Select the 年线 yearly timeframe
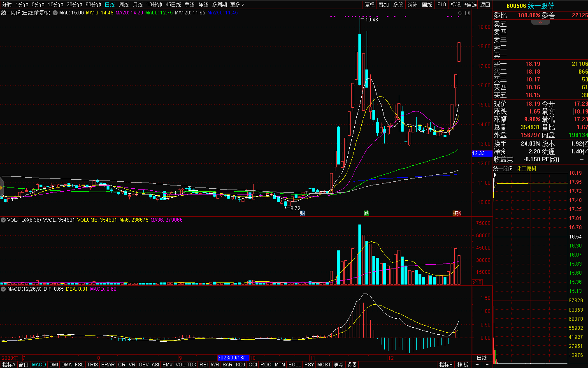Viewport: 588px width, 368px height. [x=204, y=5]
